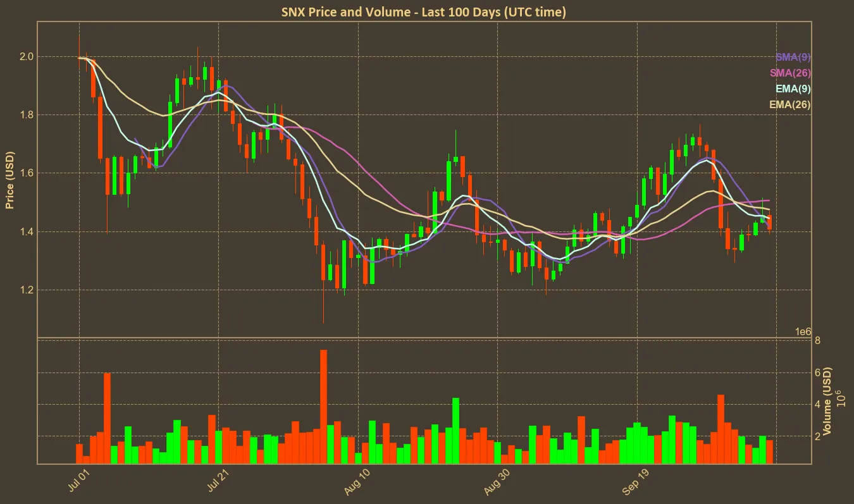Image resolution: width=854 pixels, height=504 pixels.
Task: Click the 1.2 price tick label
Action: click(x=27, y=290)
